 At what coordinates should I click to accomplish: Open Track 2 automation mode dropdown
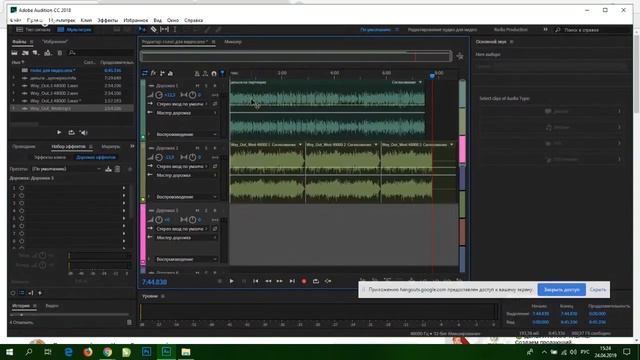187,197
